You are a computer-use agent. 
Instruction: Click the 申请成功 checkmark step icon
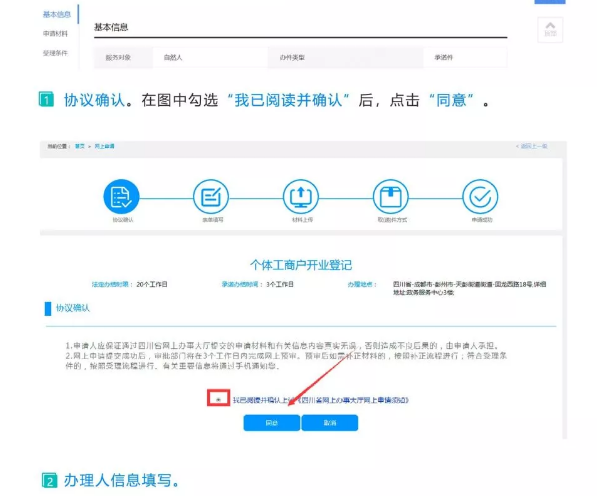[480, 197]
